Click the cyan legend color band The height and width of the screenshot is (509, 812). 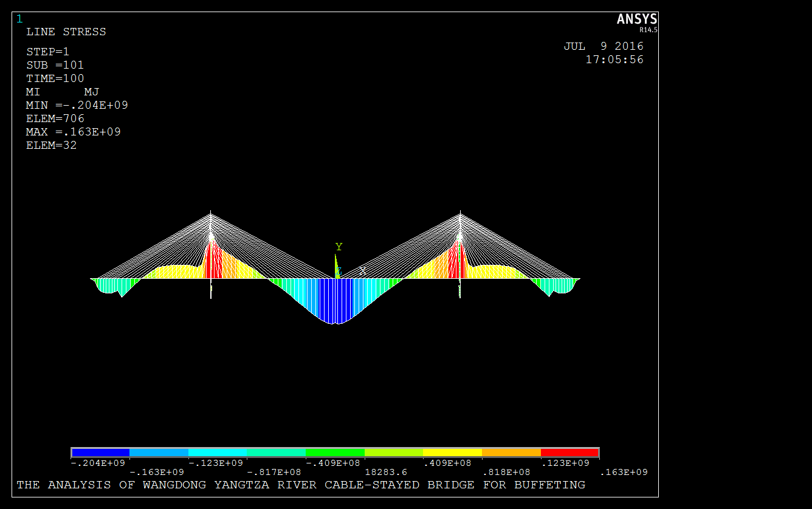(x=218, y=453)
